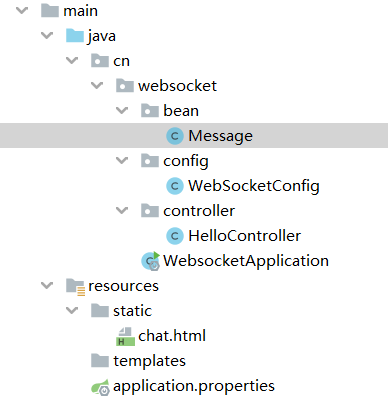Select the cn package label
Screen dimensions: 388x403
click(x=121, y=61)
